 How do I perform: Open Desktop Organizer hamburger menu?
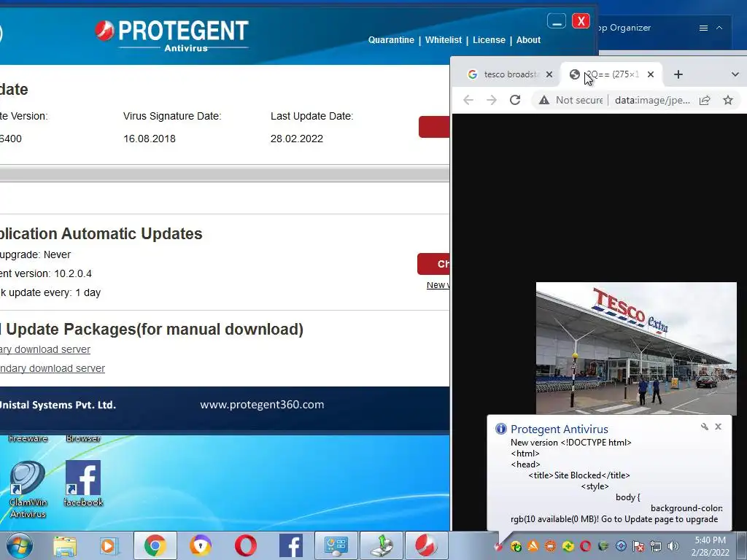pyautogui.click(x=703, y=28)
